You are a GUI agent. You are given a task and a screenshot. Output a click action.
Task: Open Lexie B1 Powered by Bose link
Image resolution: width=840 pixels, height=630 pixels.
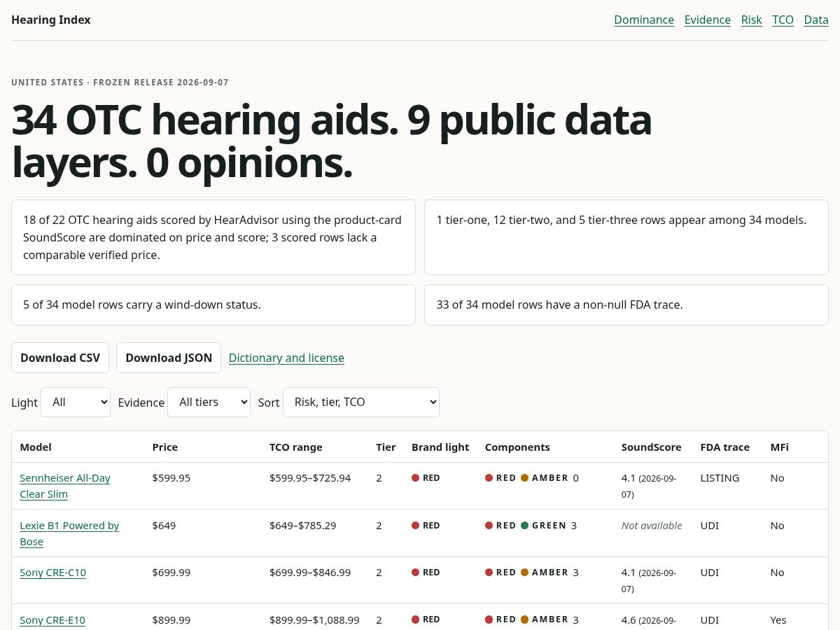tap(69, 533)
